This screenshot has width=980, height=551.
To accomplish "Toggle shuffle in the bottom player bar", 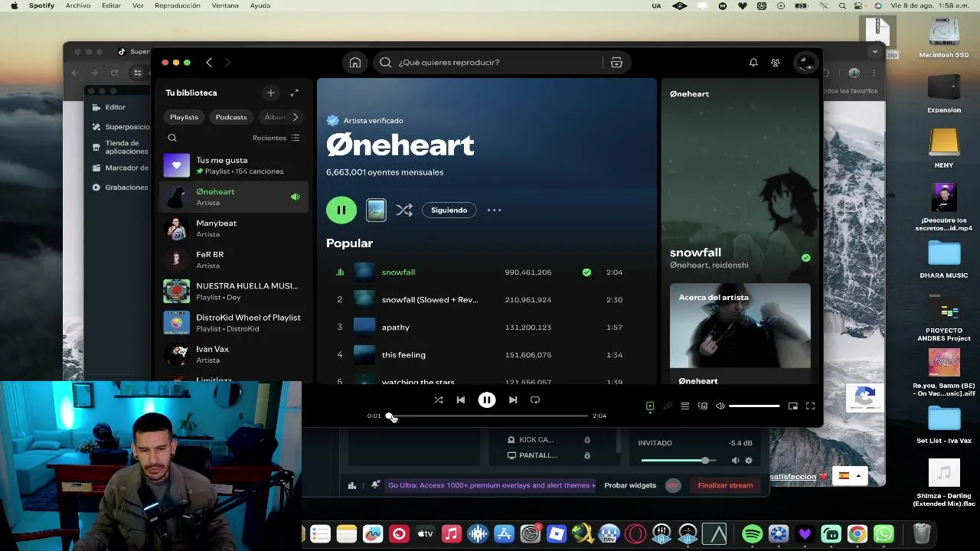I will 439,399.
